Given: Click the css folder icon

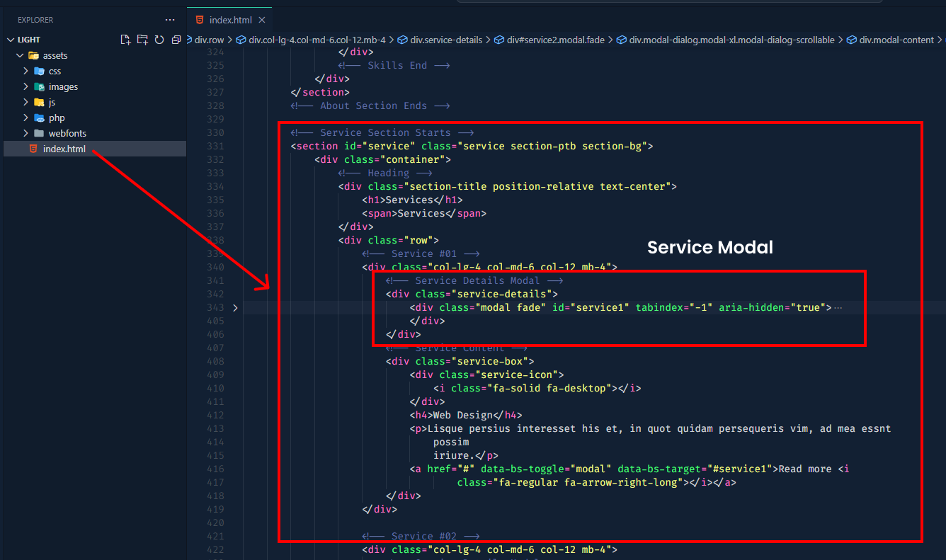Looking at the screenshot, I should (x=40, y=71).
